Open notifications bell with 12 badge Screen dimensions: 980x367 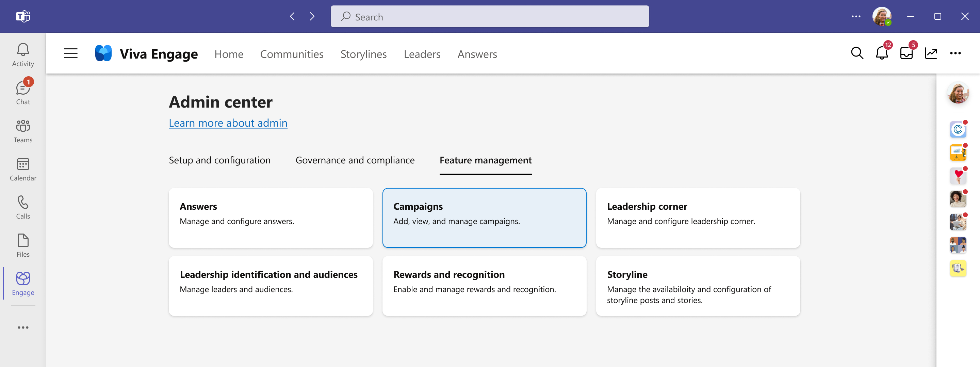[882, 52]
